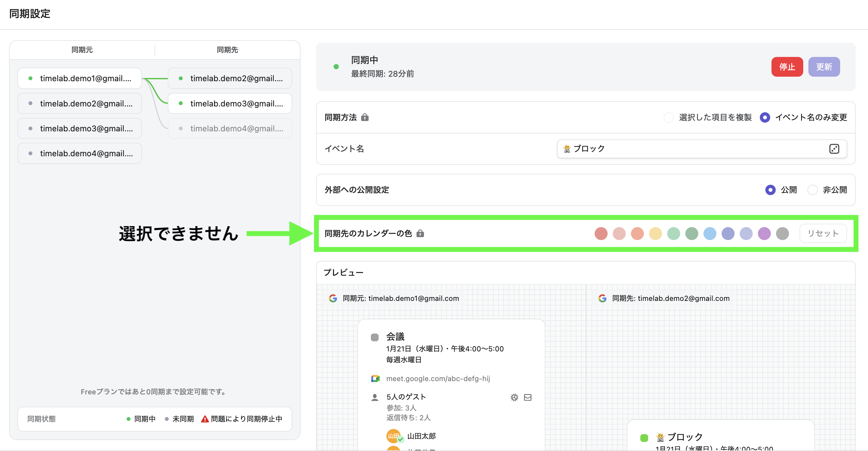This screenshot has height=451, width=868.
Task: Click the gear icon in the guest row
Action: pos(514,397)
